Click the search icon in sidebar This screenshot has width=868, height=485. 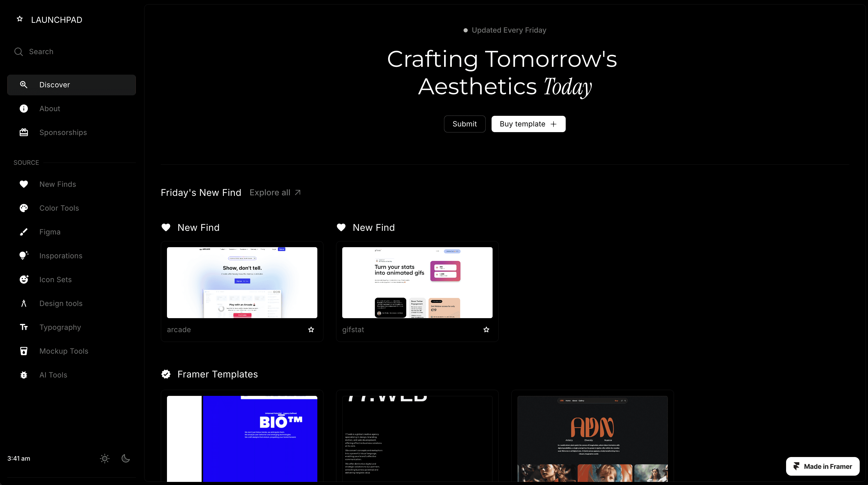18,52
